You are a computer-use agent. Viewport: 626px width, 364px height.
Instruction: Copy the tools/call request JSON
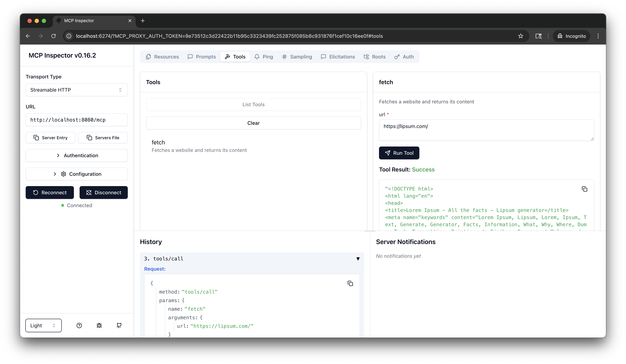coord(350,283)
